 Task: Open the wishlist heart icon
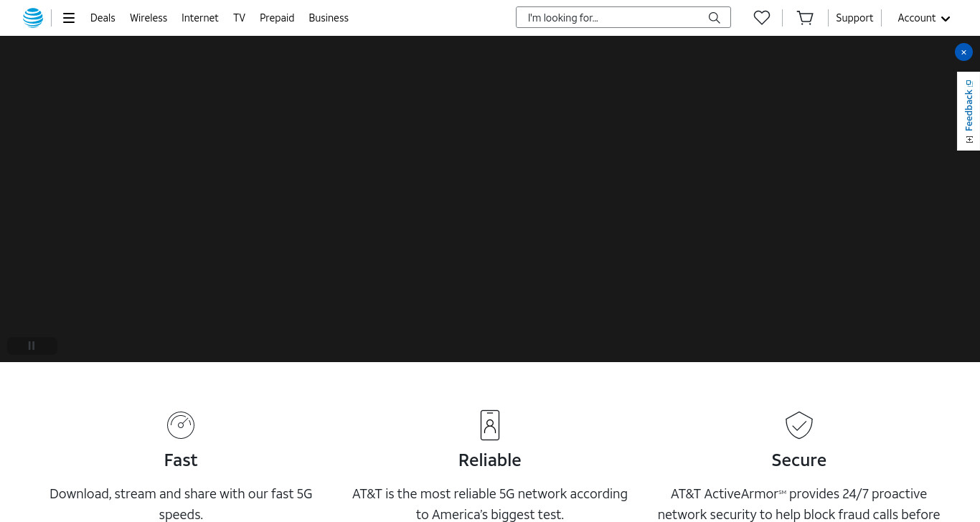click(762, 18)
